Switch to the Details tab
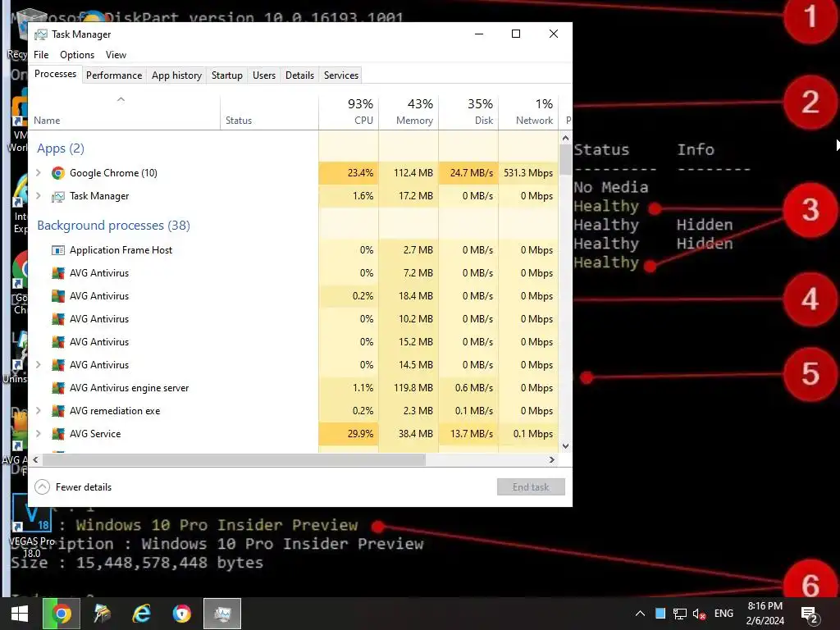Screen dimensions: 840x630 [x=299, y=75]
